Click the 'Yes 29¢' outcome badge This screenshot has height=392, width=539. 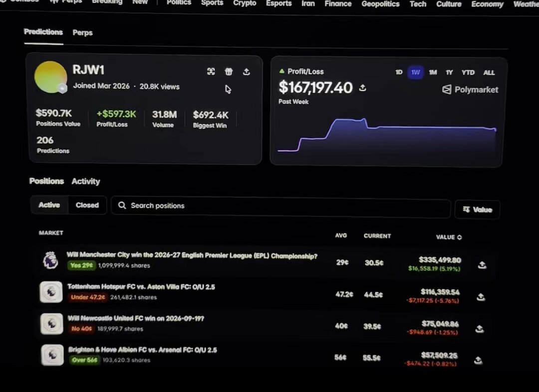pos(81,265)
